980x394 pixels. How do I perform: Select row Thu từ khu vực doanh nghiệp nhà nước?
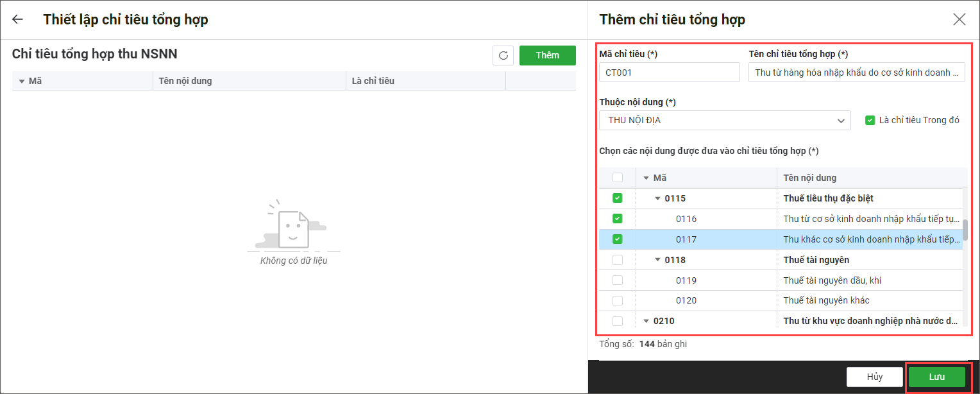click(x=781, y=321)
